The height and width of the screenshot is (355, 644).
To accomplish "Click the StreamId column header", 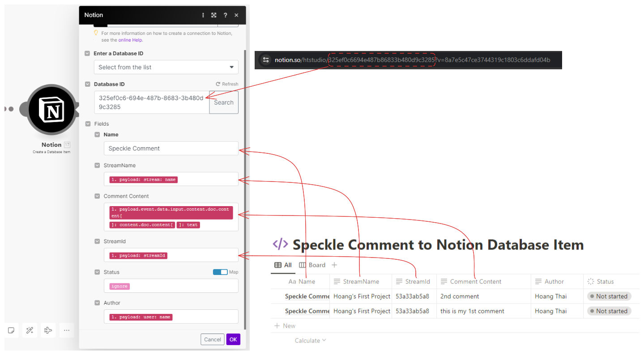I will pyautogui.click(x=414, y=282).
